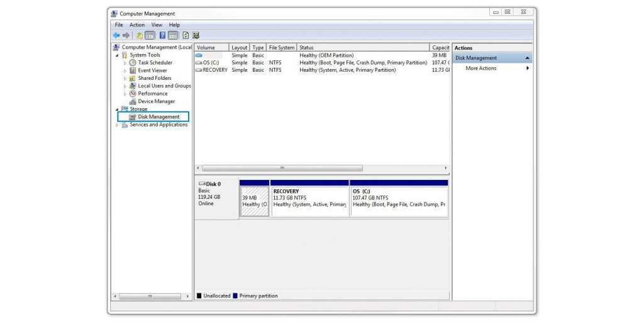Click the Refresh toolbar icon
This screenshot has height=322, width=644.
tap(186, 35)
